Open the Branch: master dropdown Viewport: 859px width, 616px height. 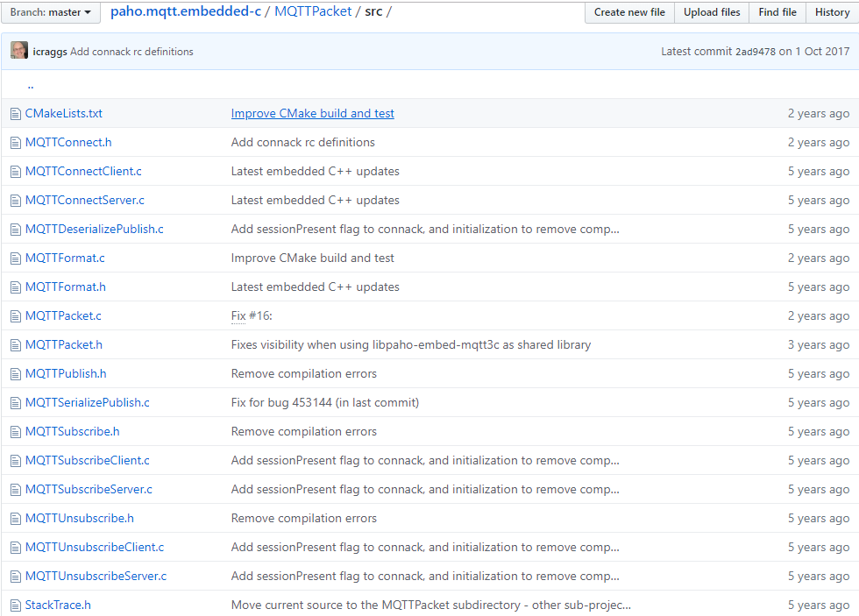pos(51,12)
